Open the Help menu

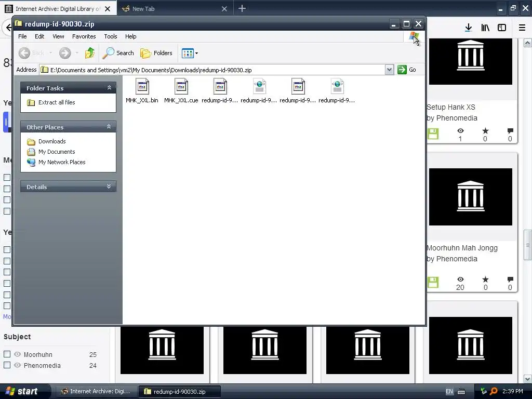point(130,36)
